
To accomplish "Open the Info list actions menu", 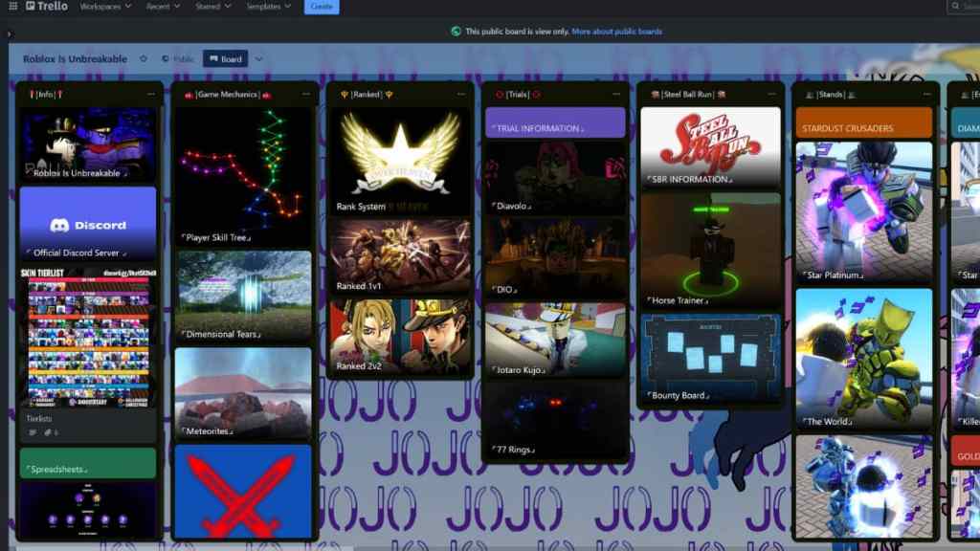I will point(150,94).
